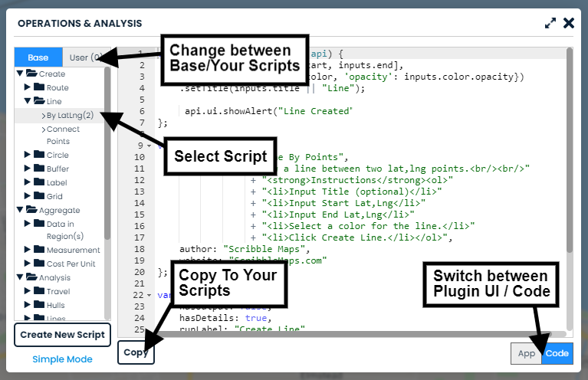Click the expand dialog to fullscreen icon

pyautogui.click(x=550, y=23)
